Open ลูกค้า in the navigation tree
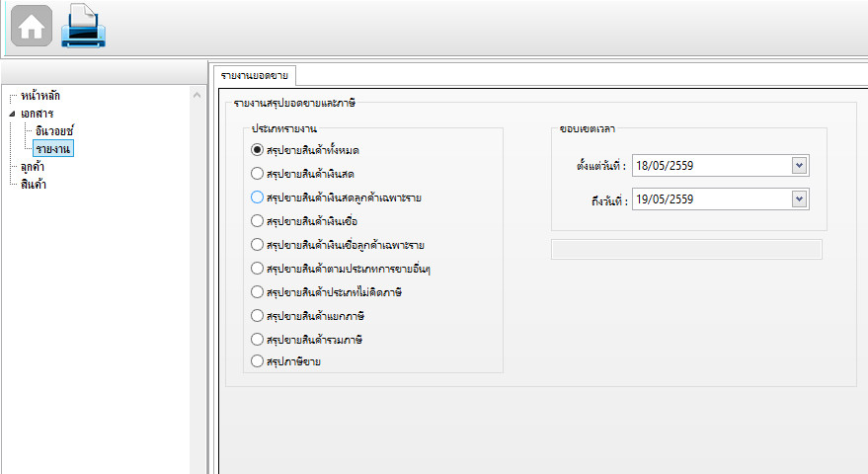This screenshot has height=474, width=868. pos(33,167)
